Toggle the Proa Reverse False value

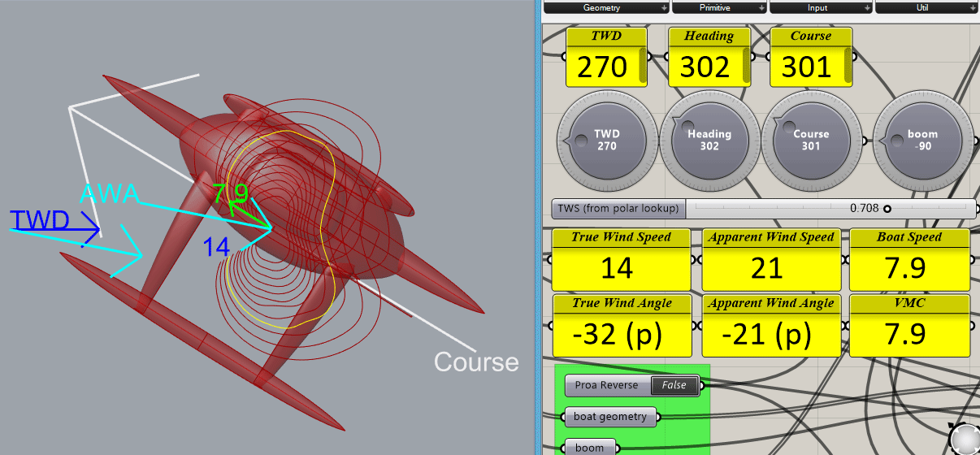674,385
